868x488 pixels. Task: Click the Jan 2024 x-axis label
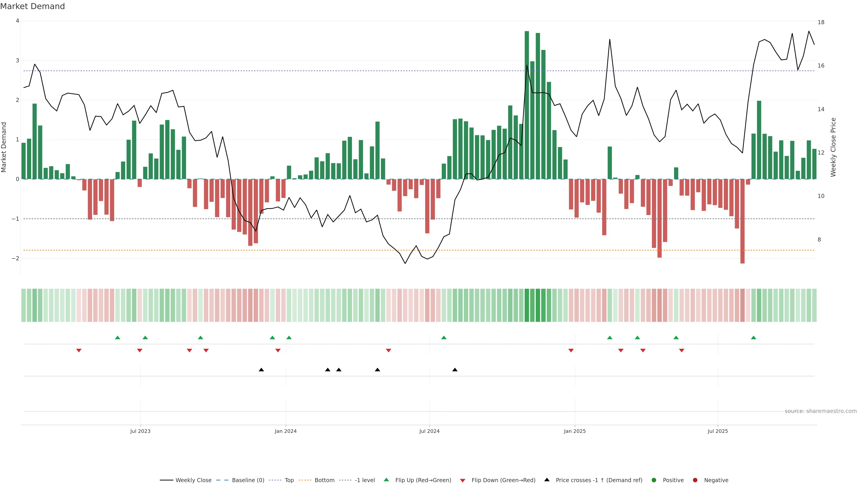tap(285, 432)
